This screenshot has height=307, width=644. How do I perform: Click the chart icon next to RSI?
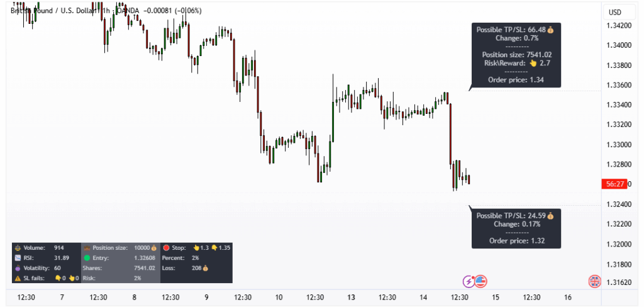18,258
